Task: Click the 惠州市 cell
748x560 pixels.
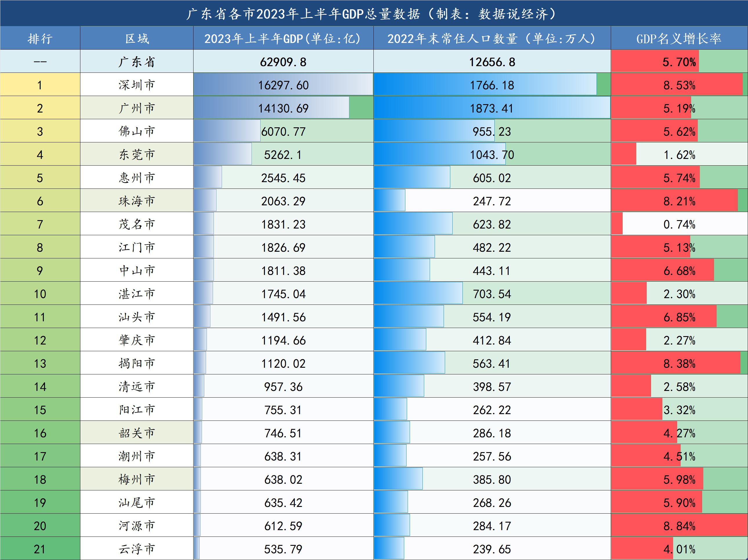Action: [137, 178]
